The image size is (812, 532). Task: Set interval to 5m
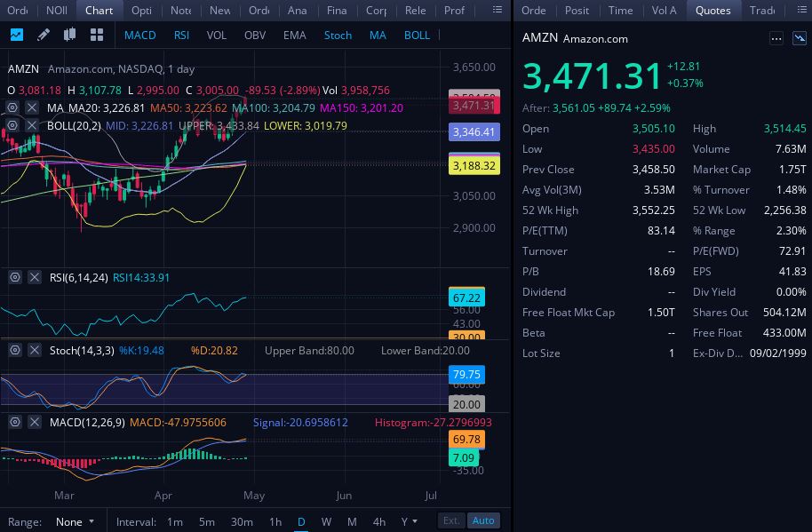(207, 521)
